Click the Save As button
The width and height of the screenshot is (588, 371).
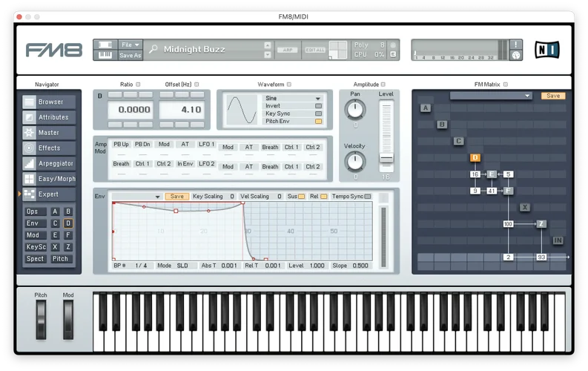tap(130, 55)
